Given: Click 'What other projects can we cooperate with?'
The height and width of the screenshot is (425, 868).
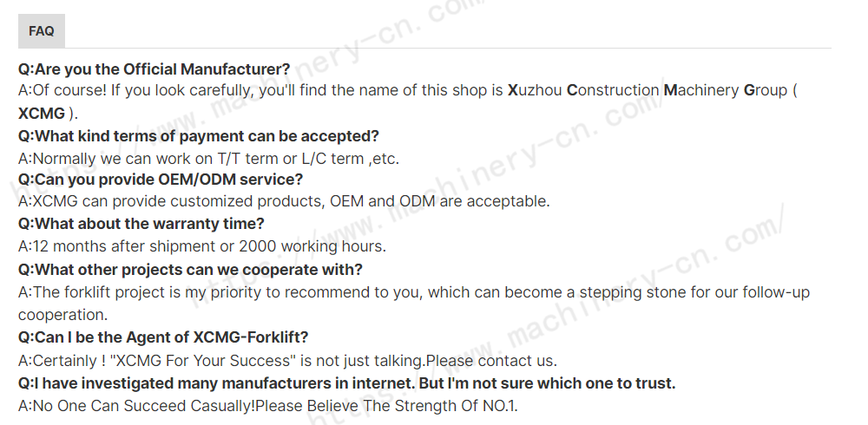Looking at the screenshot, I should (190, 270).
